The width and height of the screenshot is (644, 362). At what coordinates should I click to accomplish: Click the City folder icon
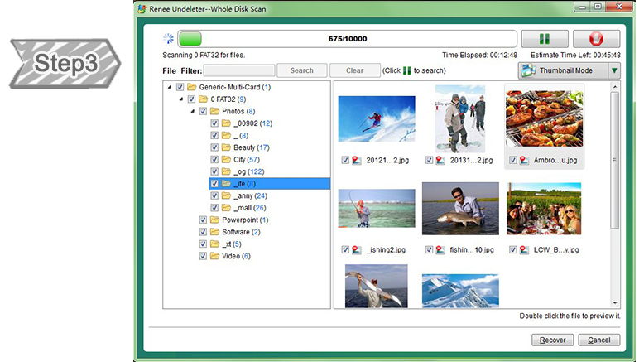click(x=226, y=159)
